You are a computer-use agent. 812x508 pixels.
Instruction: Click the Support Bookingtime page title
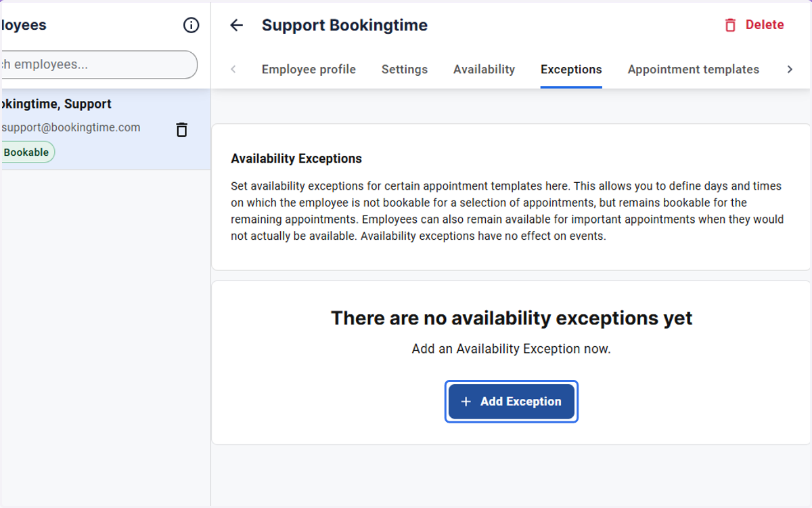tap(344, 25)
